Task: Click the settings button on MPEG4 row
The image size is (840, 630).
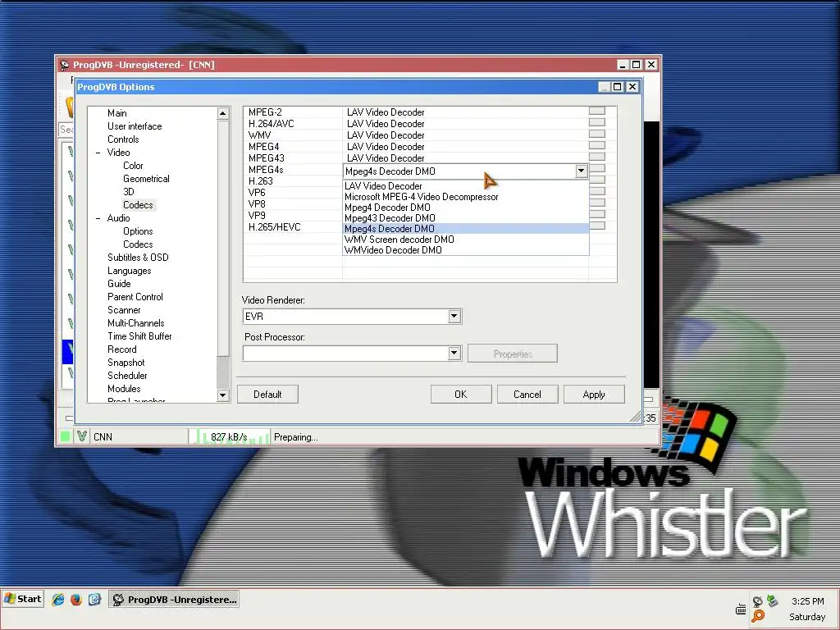Action: pyautogui.click(x=597, y=145)
